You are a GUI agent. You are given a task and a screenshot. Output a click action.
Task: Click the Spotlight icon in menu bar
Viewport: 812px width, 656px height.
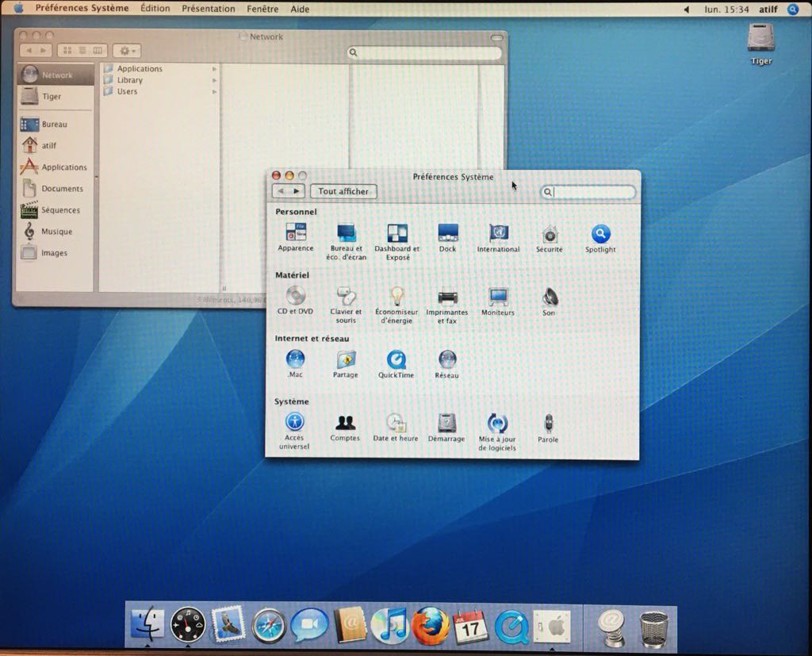793,10
